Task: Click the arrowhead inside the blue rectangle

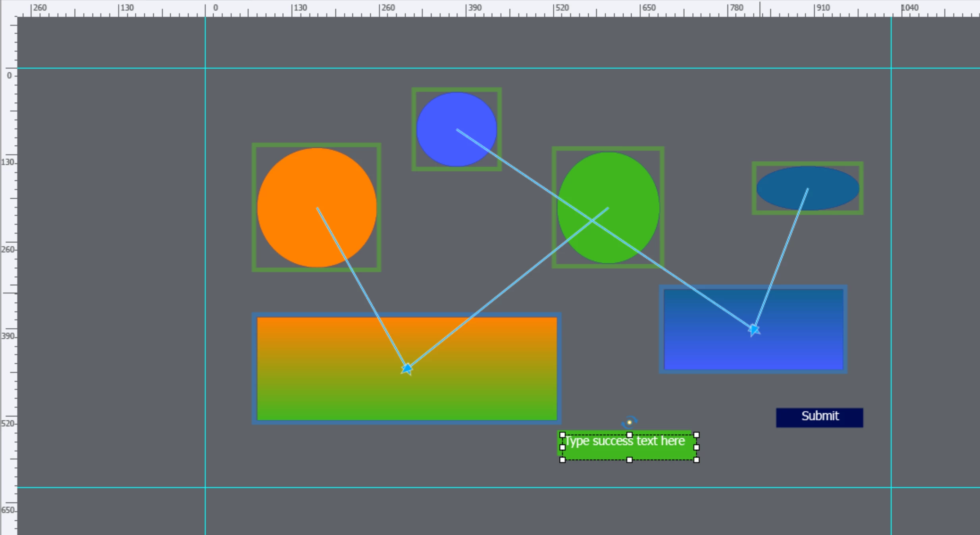Action: (x=753, y=330)
